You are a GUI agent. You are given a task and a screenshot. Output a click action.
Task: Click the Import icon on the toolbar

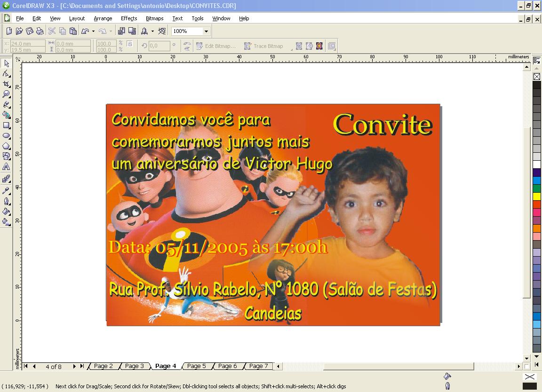point(120,31)
